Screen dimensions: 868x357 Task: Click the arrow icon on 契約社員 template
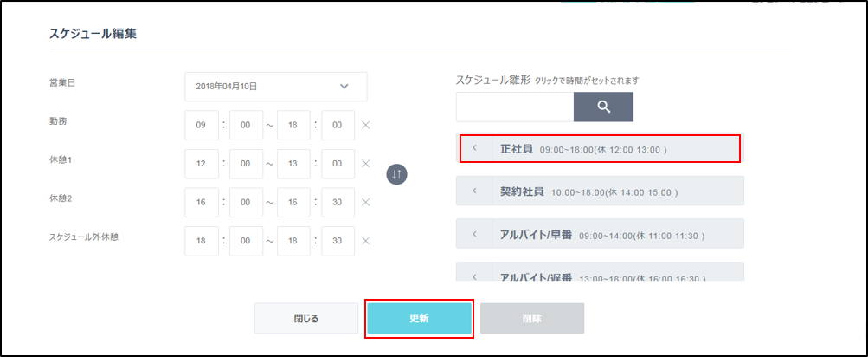[474, 191]
